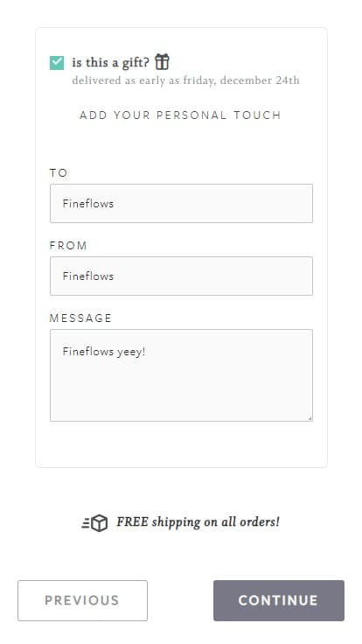
Task: Place cursor after 'yeey!' in the message
Action: 147,352
